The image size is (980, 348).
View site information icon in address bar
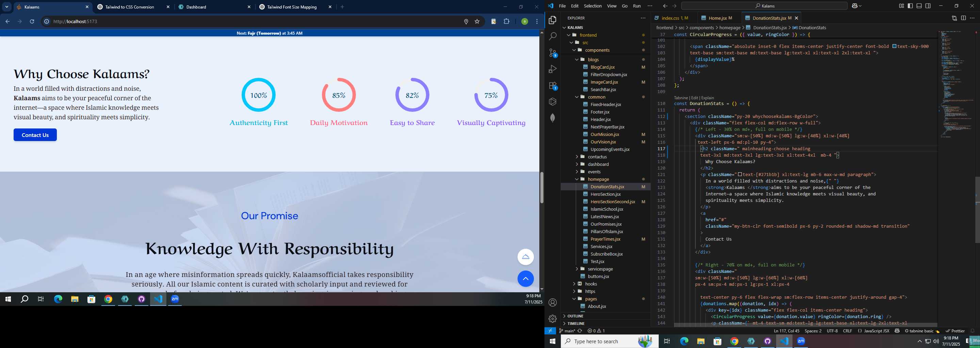pos(46,21)
